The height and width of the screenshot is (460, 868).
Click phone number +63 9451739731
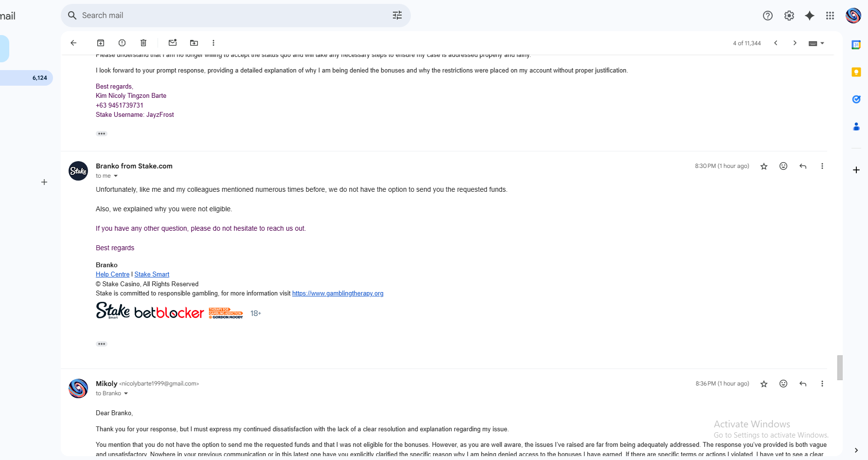point(120,105)
